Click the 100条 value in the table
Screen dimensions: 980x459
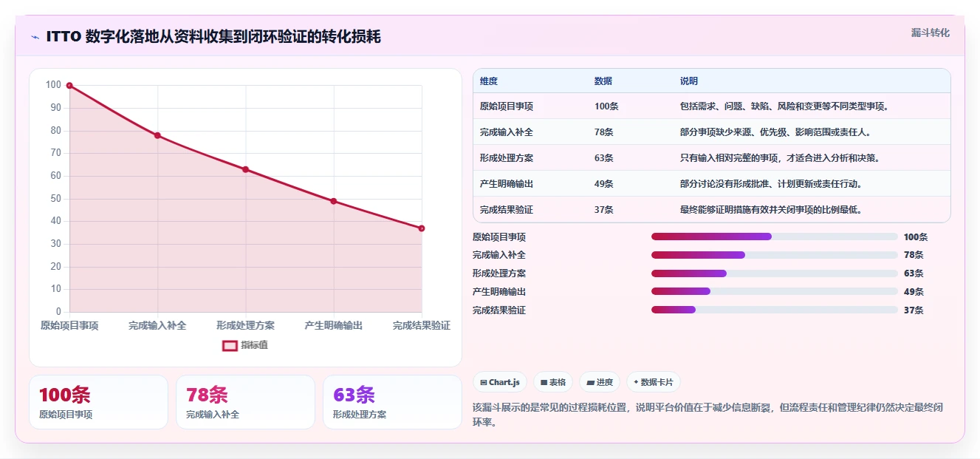[606, 106]
